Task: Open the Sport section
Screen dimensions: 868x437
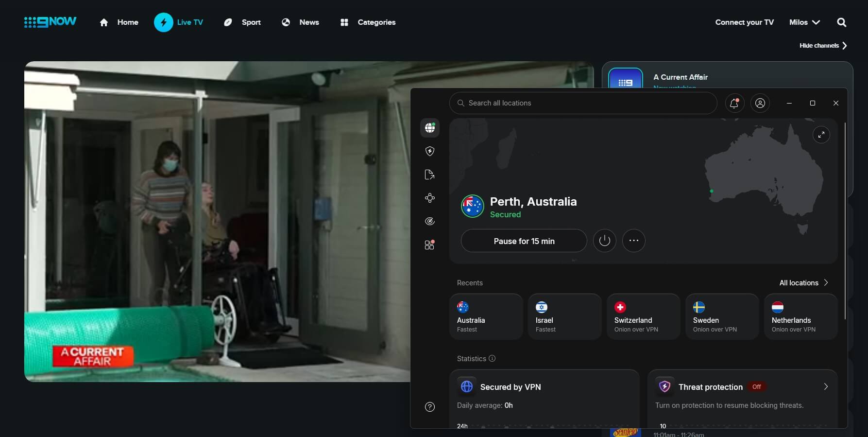Action: coord(242,22)
